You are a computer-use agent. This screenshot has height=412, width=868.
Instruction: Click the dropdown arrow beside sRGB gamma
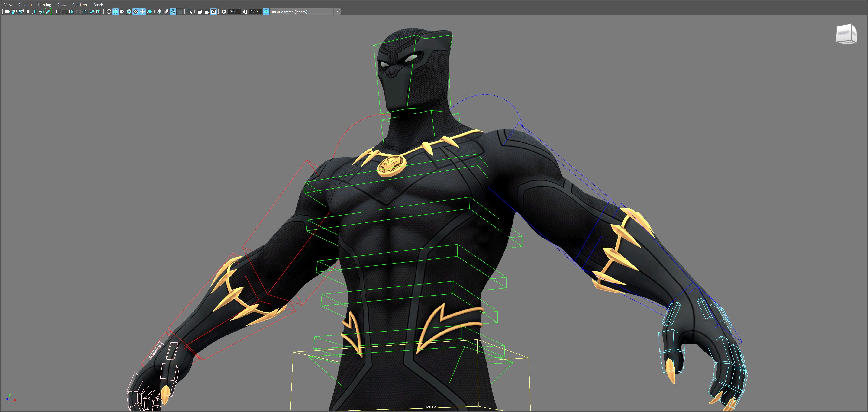coord(337,11)
